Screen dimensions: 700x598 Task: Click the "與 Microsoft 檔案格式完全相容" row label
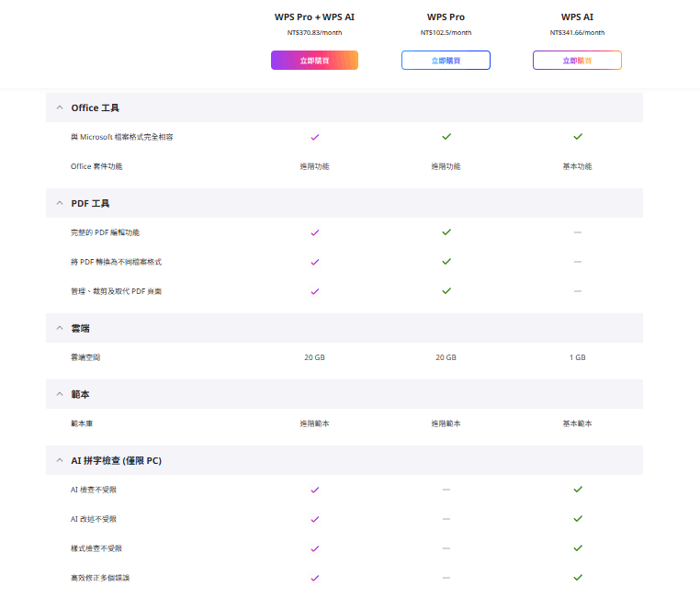click(x=121, y=137)
